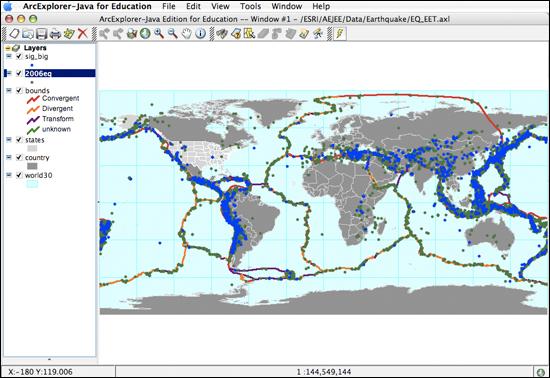This screenshot has height=378, width=550.
Task: Click the Next Extent arrow icon
Action: pyautogui.click(x=118, y=34)
